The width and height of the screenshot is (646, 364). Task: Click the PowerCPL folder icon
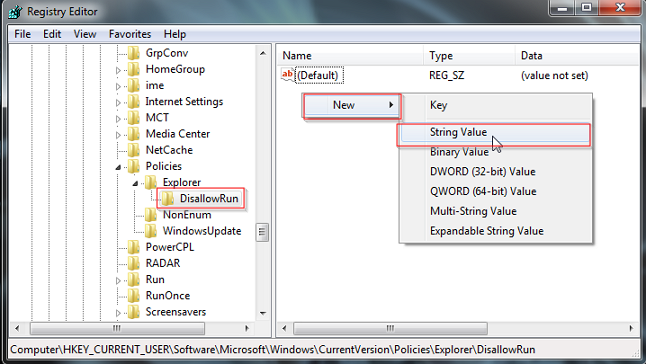click(x=133, y=247)
